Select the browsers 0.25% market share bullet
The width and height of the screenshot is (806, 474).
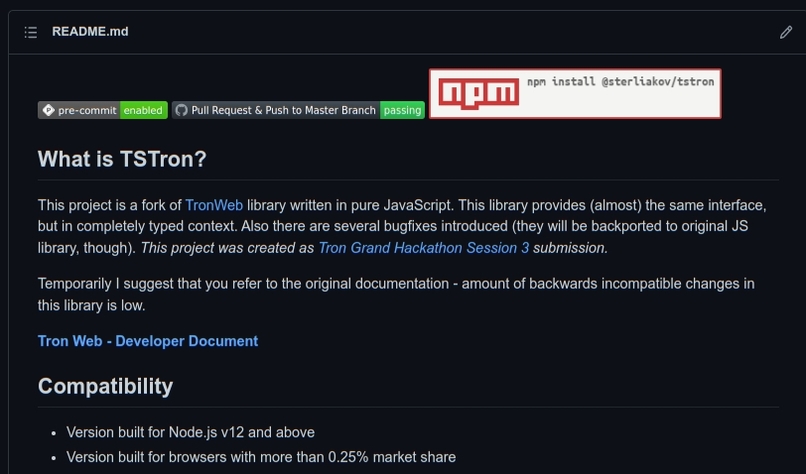coord(261,457)
